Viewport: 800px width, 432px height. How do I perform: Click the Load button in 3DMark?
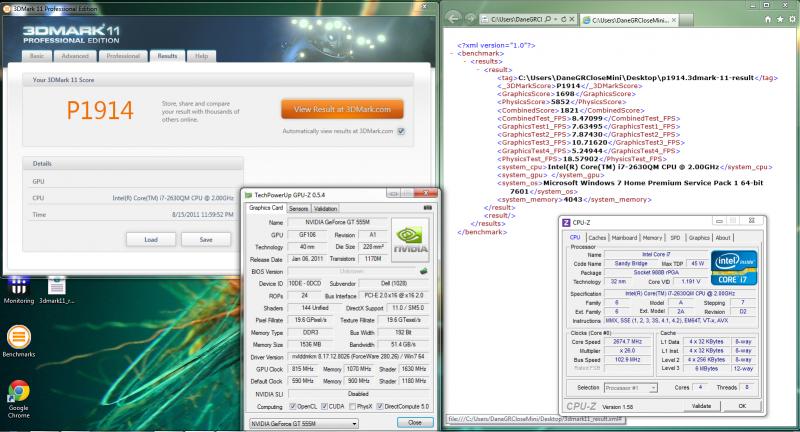pos(151,240)
